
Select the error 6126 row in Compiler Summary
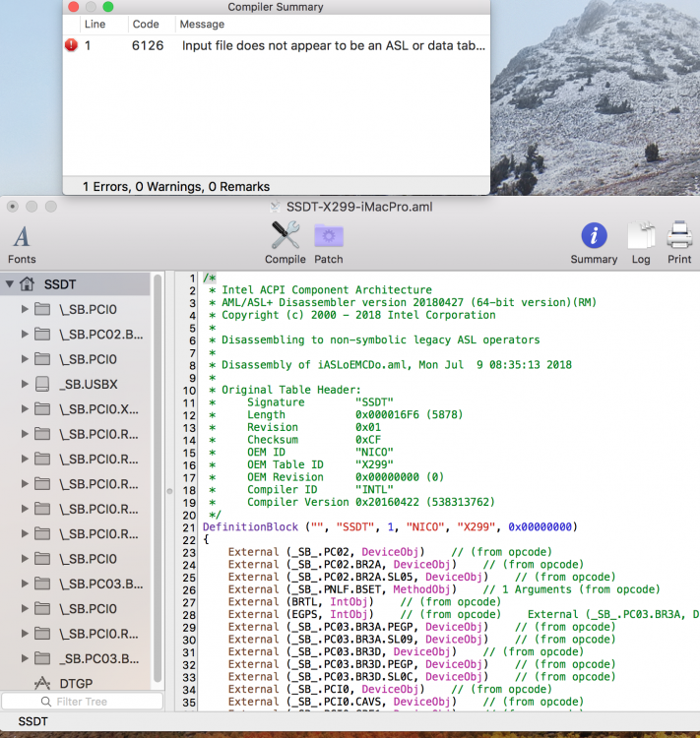pyautogui.click(x=277, y=45)
